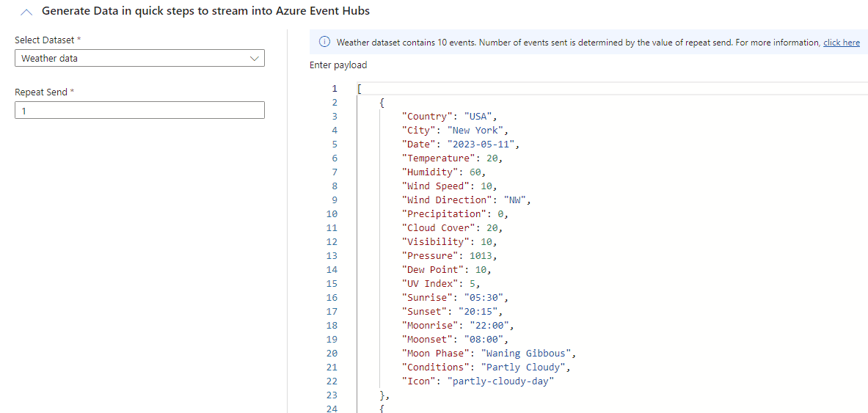Click the "Moonset": "08:00" line
Screen dimensions: 868x413
454,340
